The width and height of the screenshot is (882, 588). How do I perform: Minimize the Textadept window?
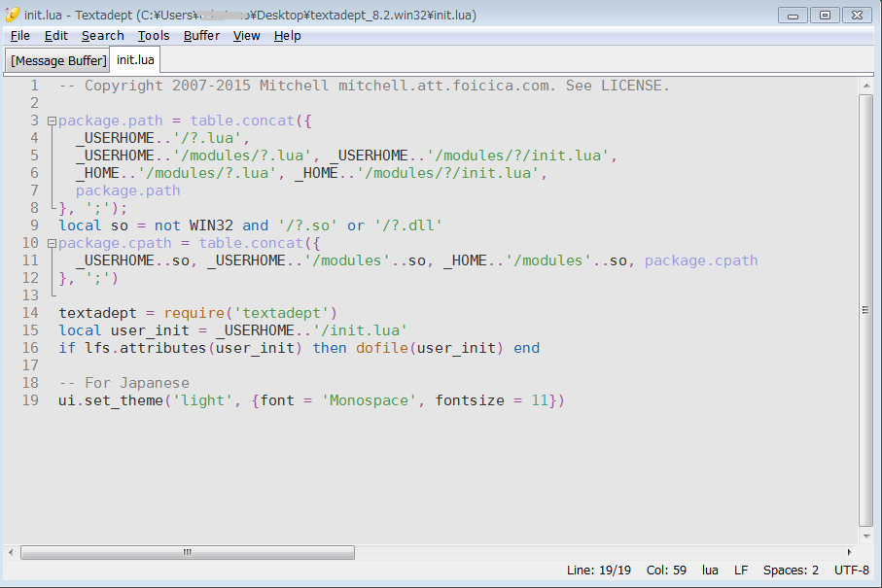(x=794, y=16)
